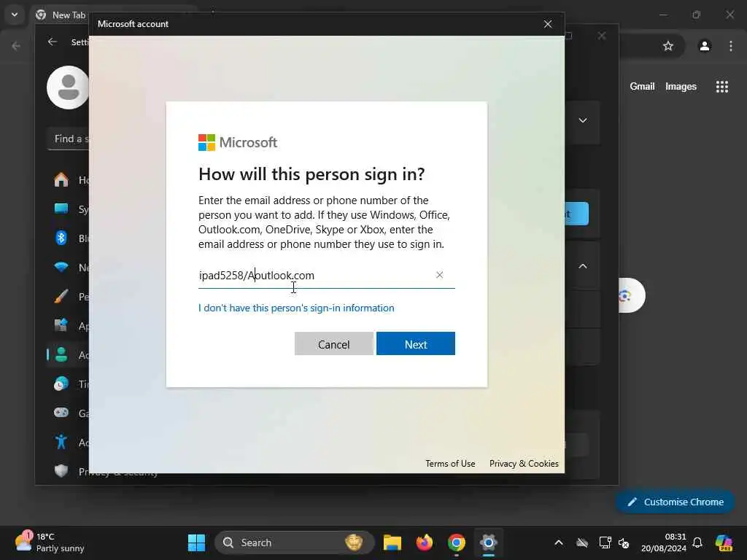Close the Microsoft account dialog

[x=548, y=24]
